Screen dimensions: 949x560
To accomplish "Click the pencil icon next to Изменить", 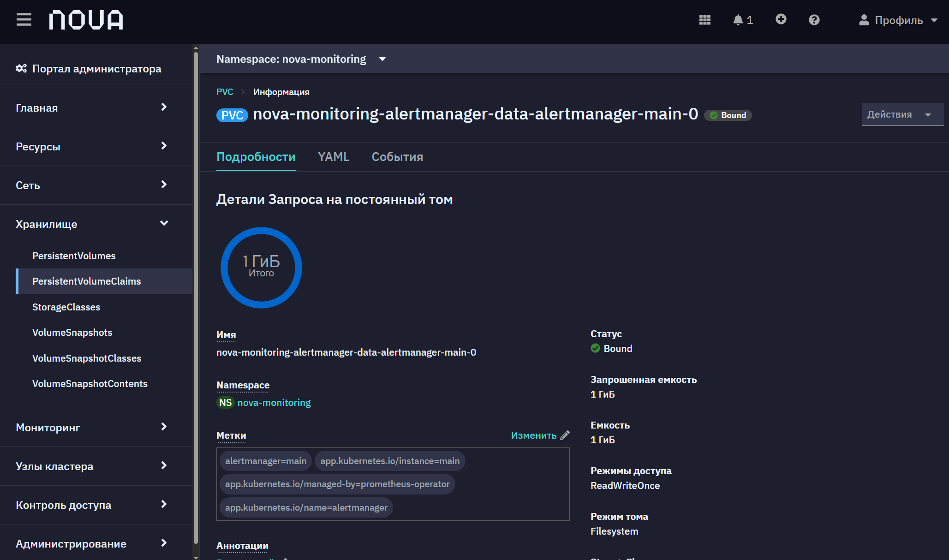I will click(x=565, y=435).
